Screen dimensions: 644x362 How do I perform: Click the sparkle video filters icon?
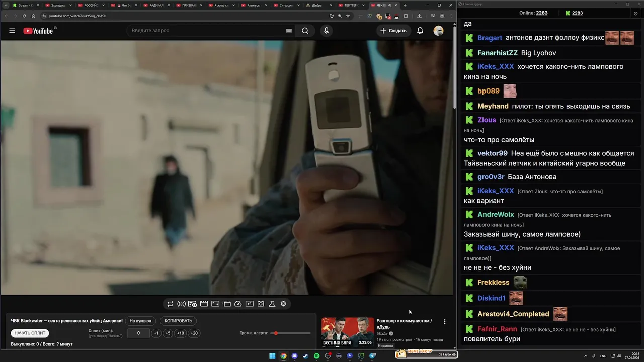[250, 304]
